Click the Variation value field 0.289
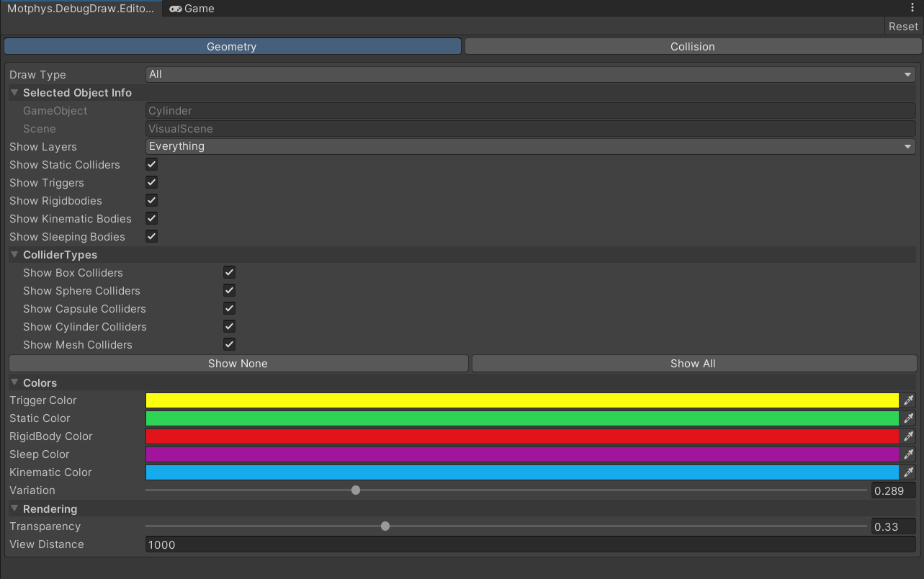Image resolution: width=924 pixels, height=579 pixels. click(x=893, y=490)
